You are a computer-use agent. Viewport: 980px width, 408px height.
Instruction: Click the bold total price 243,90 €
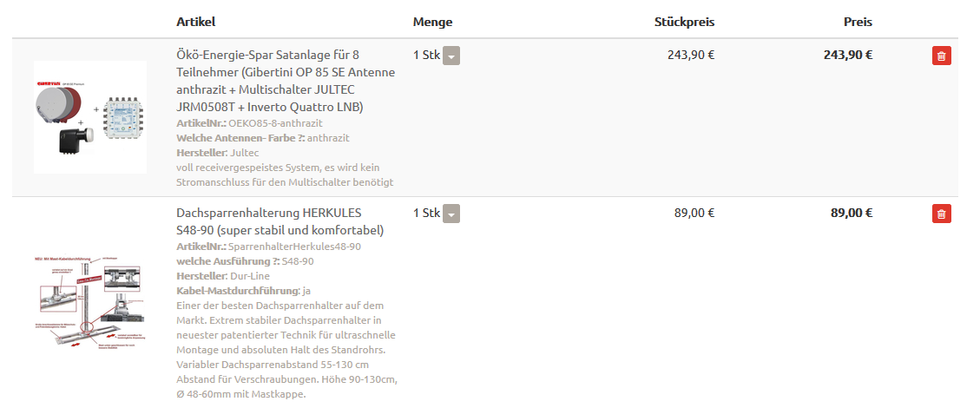point(847,55)
